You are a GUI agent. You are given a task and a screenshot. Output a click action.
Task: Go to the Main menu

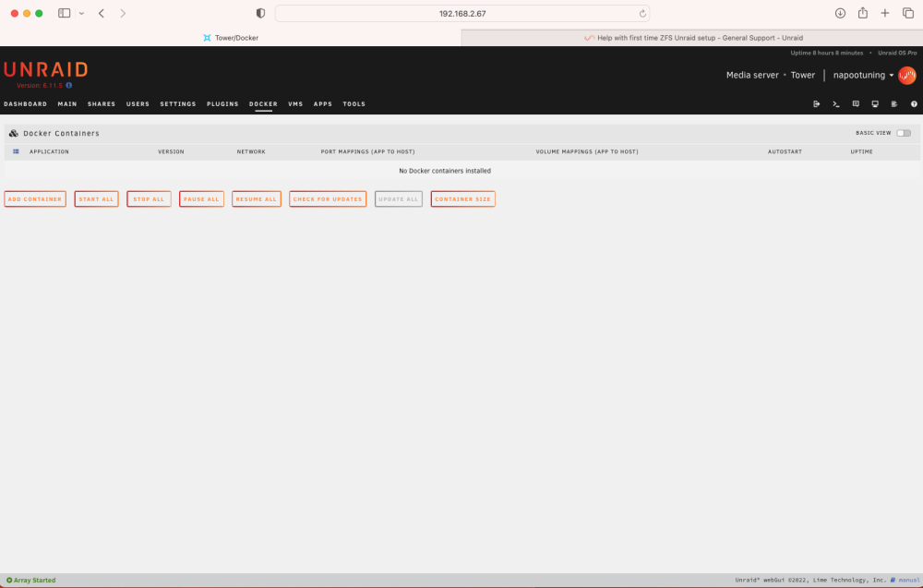67,104
